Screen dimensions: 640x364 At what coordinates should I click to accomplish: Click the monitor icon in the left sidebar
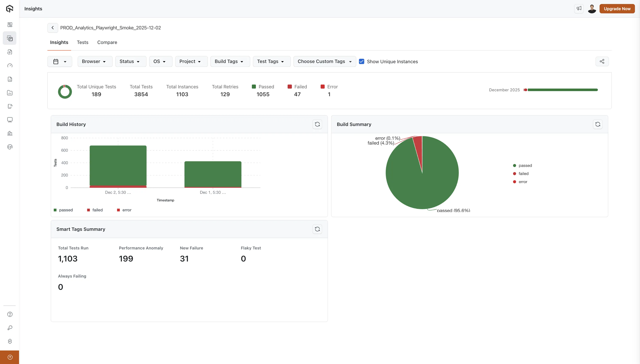(10, 120)
